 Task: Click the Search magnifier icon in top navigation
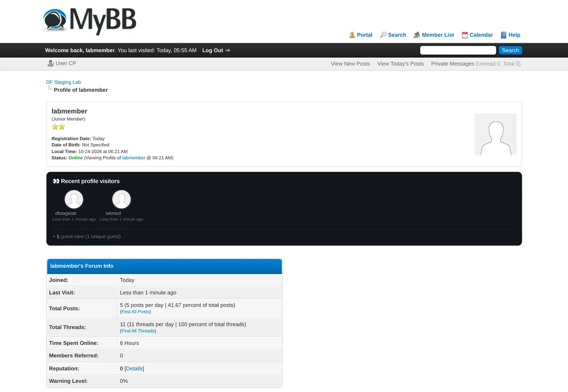click(383, 35)
